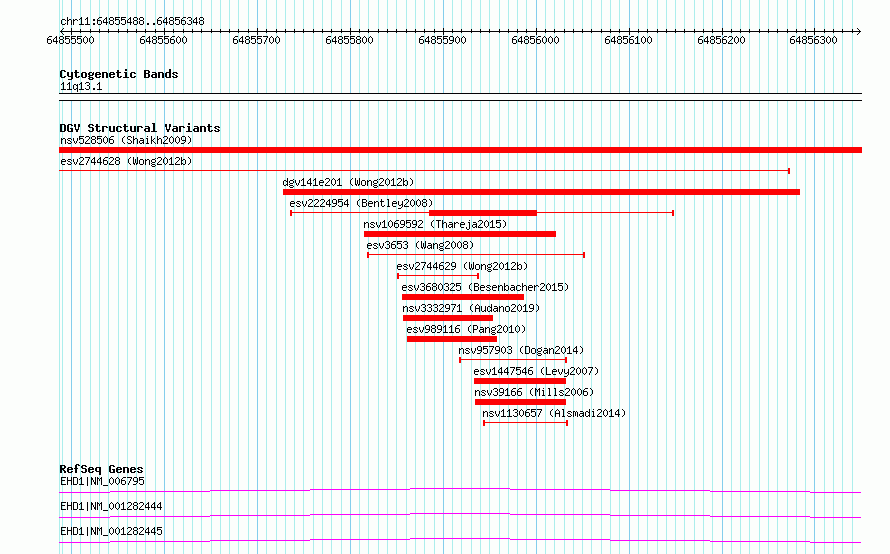Click the chr11:64855488..64856348 region label
Image resolution: width=890 pixels, height=554 pixels.
coord(132,22)
